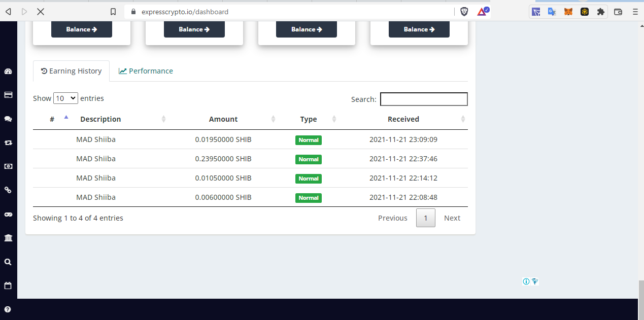Open the black and yellow extension icon
644x320 pixels.
(585, 12)
